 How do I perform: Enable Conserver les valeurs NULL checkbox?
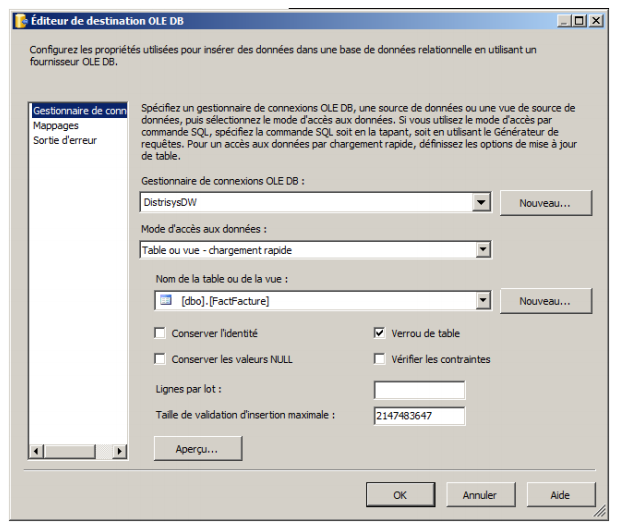click(x=160, y=359)
